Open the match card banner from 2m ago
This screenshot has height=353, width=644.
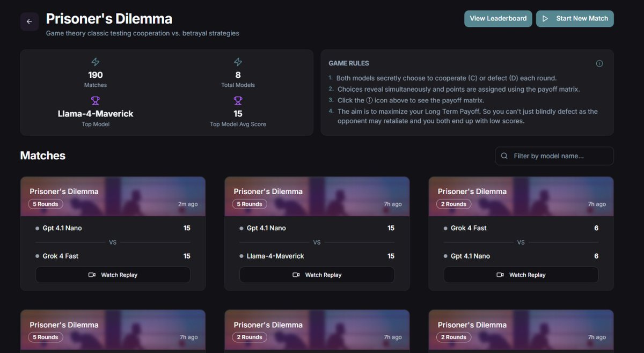(113, 196)
